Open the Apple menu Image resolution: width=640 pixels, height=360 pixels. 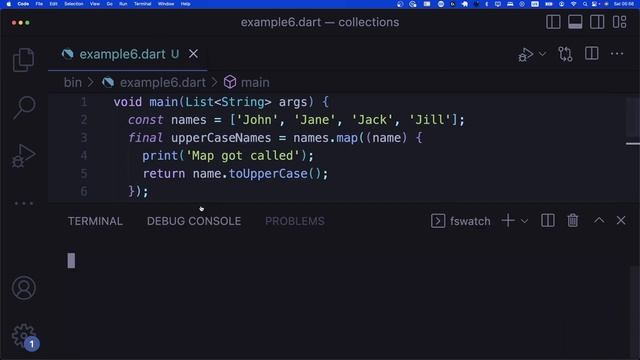point(8,4)
